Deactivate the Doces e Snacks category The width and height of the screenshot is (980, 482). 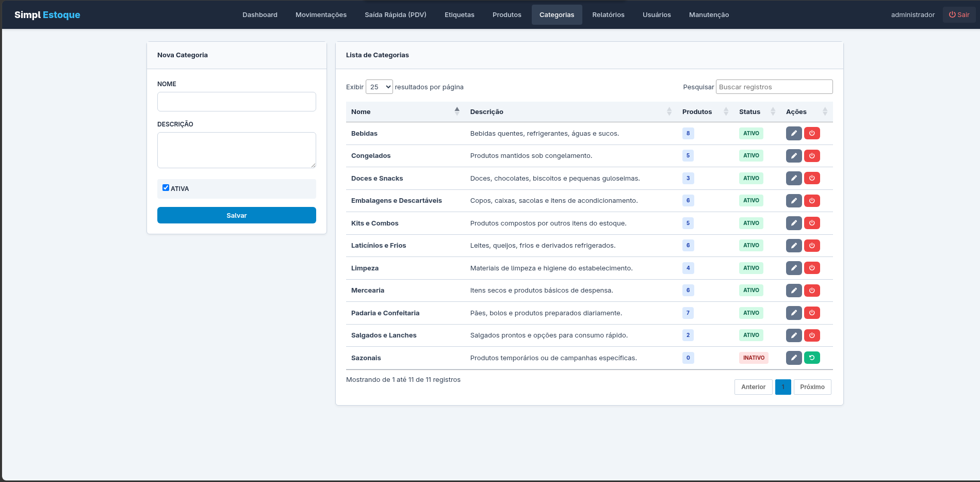click(x=812, y=178)
